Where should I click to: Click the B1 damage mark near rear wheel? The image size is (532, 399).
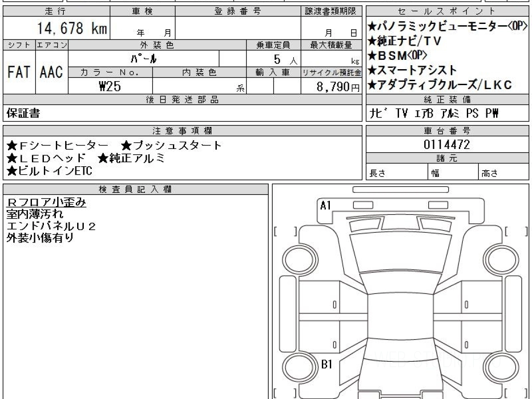pyautogui.click(x=327, y=365)
